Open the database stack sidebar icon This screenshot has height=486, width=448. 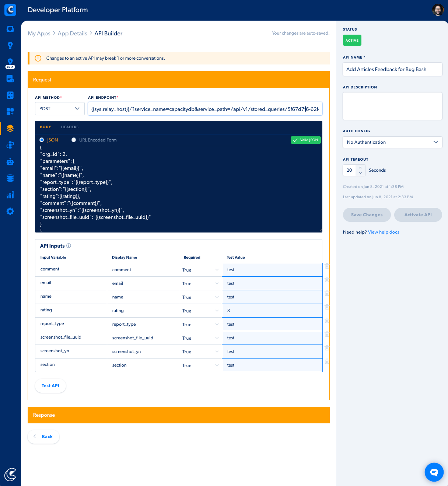point(10,178)
